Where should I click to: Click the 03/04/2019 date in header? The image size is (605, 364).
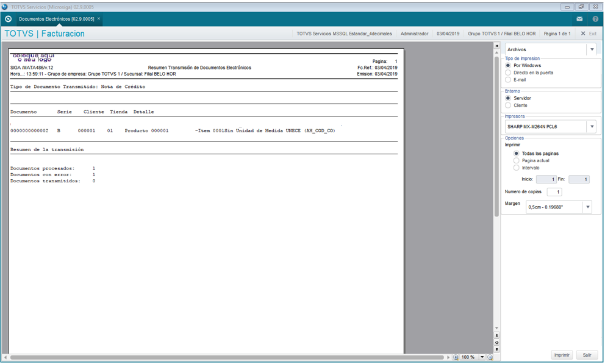click(448, 34)
